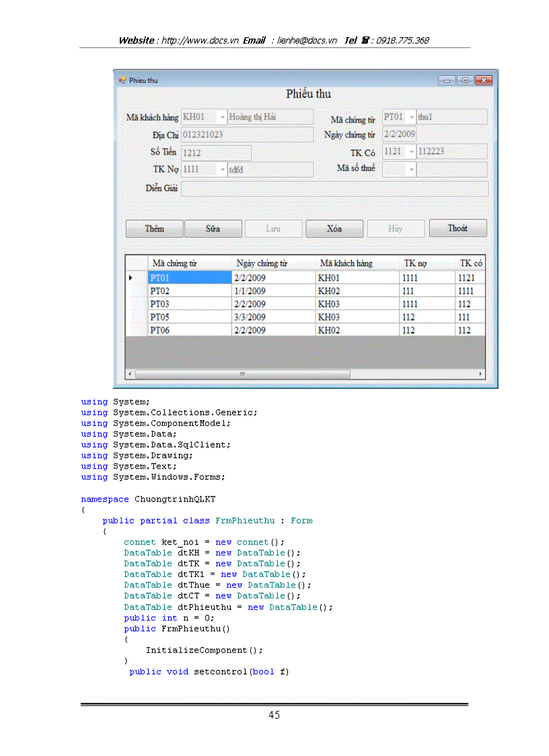Minimize the Phieu thu window
549x756 pixels.
447,80
